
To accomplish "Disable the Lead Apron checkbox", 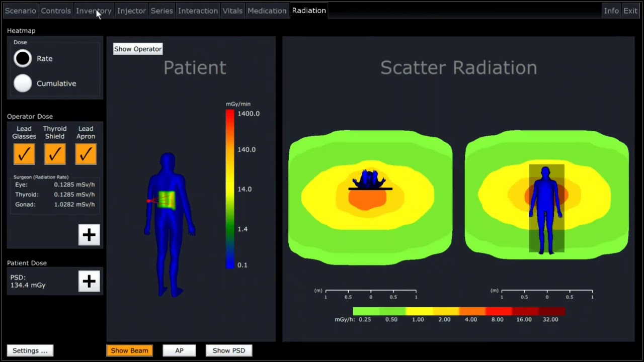I will click(x=86, y=154).
